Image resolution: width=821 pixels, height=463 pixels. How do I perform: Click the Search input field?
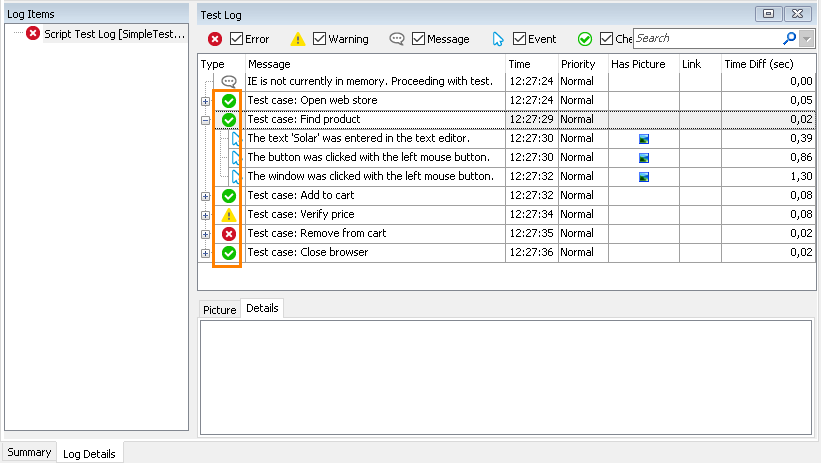707,39
